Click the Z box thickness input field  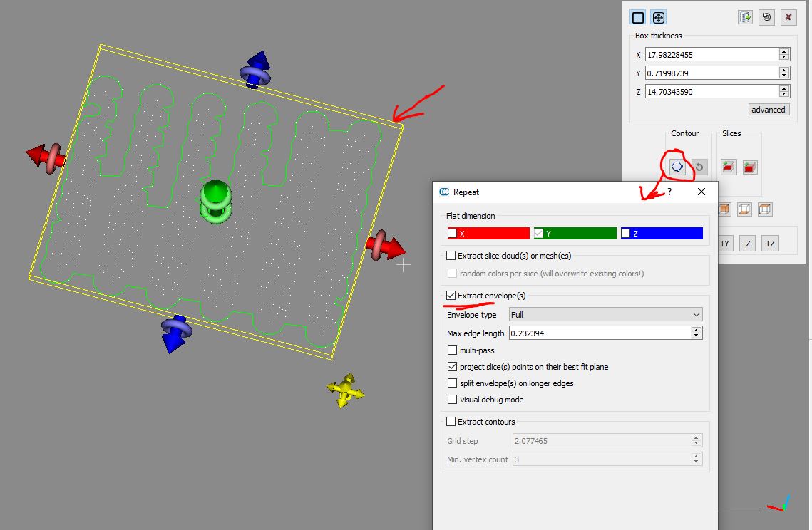click(x=711, y=91)
